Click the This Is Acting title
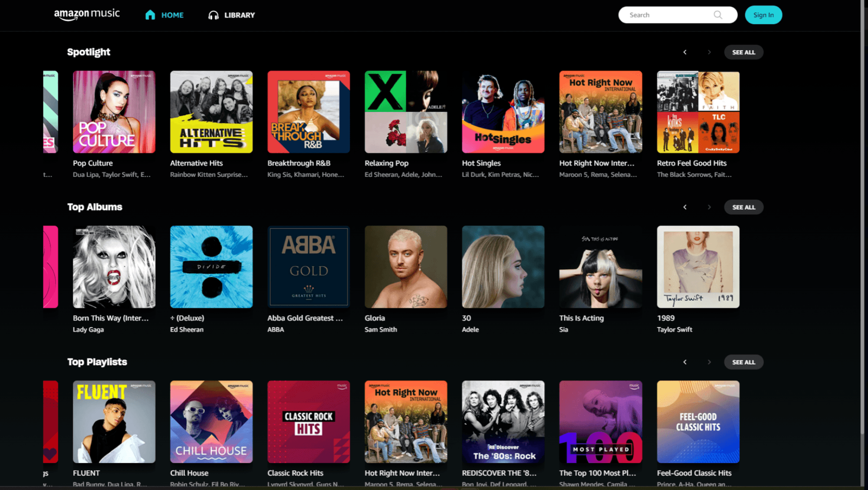The height and width of the screenshot is (490, 868). coord(582,318)
